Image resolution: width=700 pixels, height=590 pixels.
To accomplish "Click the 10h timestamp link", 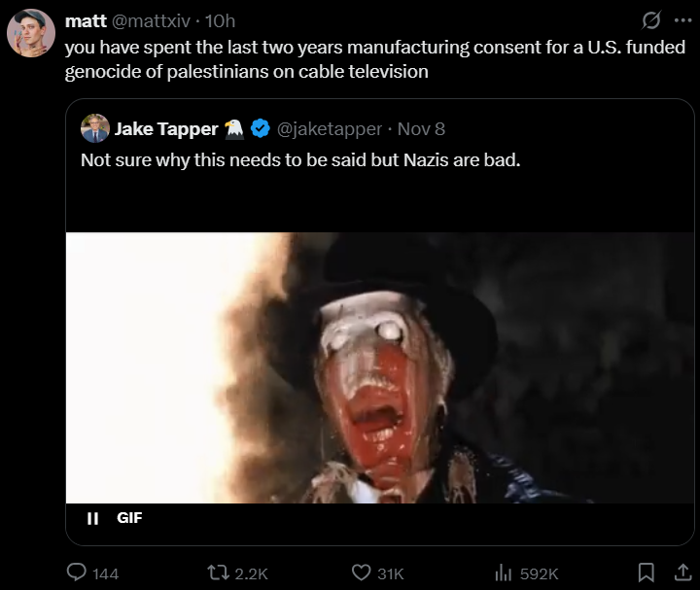I will (220, 20).
